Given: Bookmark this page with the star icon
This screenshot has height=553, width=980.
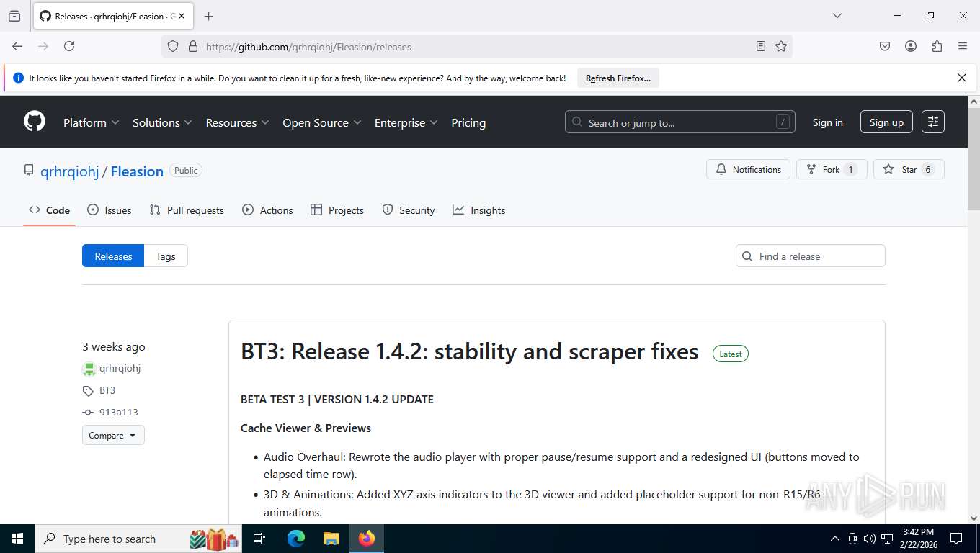Looking at the screenshot, I should pos(781,46).
